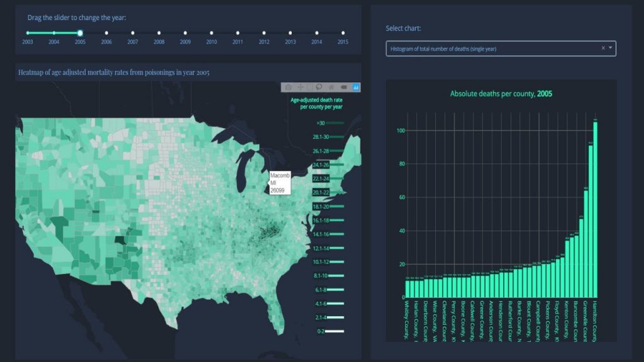Activate the box select tool

[x=309, y=87]
